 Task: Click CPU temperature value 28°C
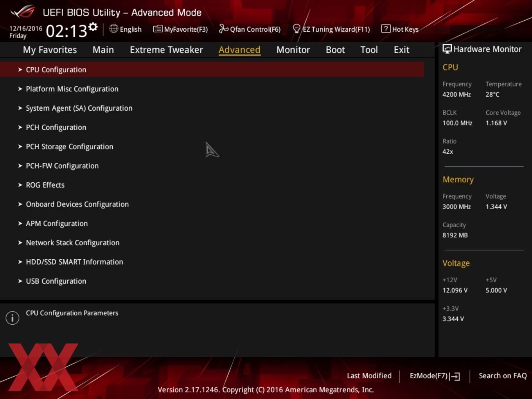(x=492, y=94)
